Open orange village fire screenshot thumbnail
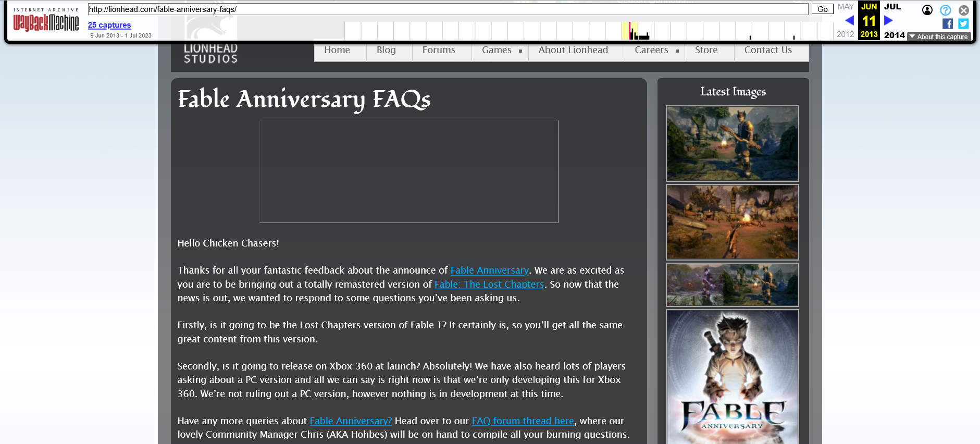The height and width of the screenshot is (444, 980). tap(733, 222)
